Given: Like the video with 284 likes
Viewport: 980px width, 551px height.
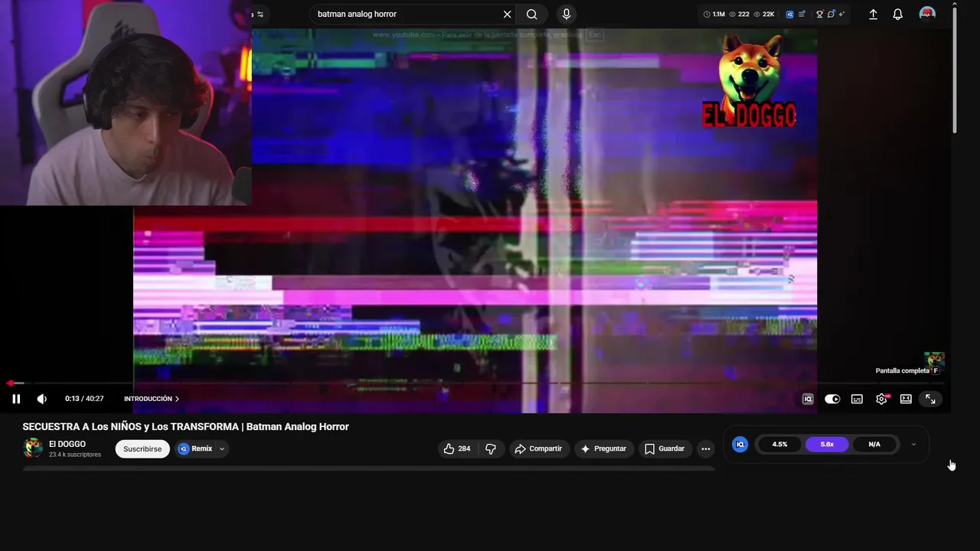Looking at the screenshot, I should 457,448.
